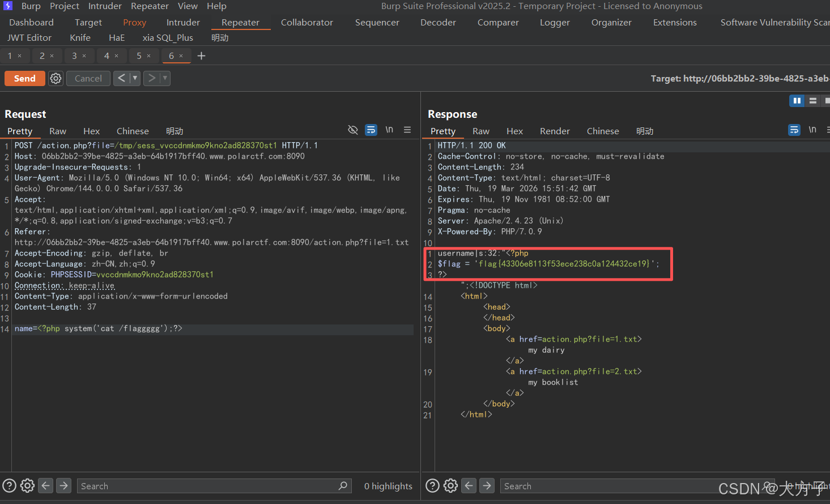Open the Repeater send settings gear
The width and height of the screenshot is (830, 504).
pos(56,78)
